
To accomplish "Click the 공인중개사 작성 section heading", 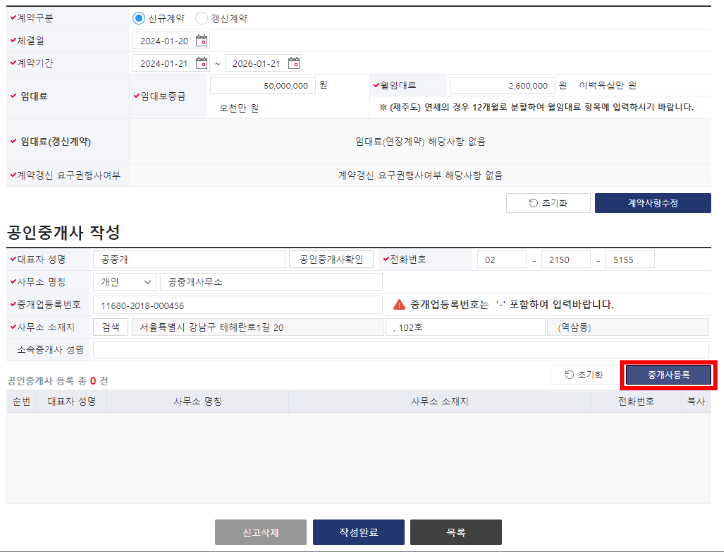I will coord(64,232).
